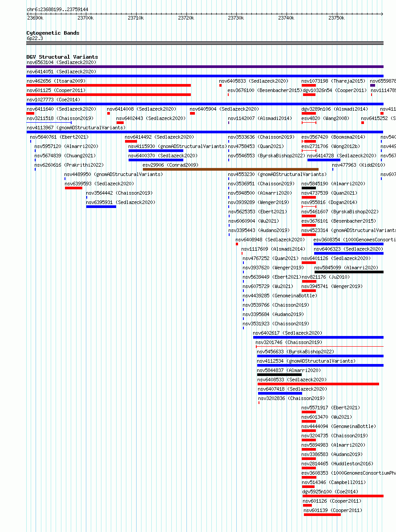Click nsv5640761 (Ebert2021) label

(x=60, y=137)
